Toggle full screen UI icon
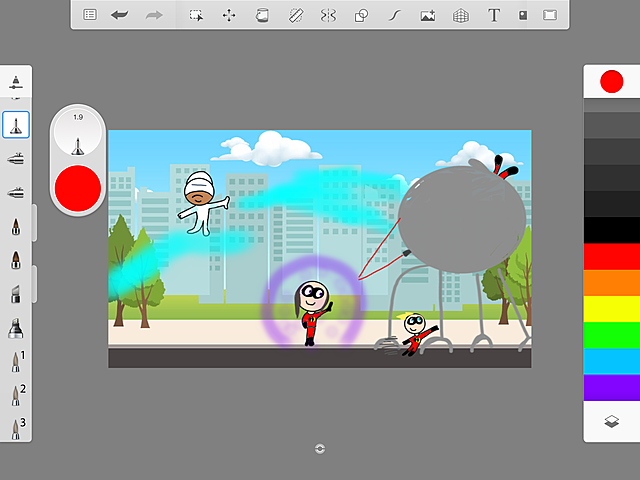This screenshot has height=480, width=640. point(550,15)
